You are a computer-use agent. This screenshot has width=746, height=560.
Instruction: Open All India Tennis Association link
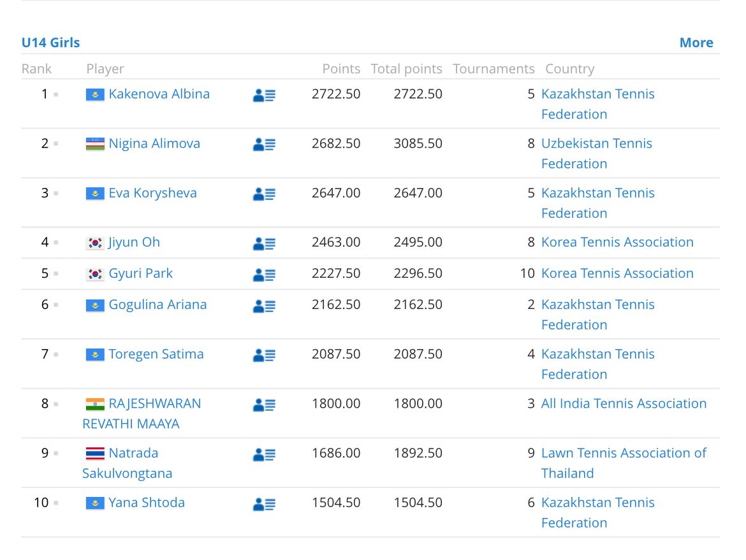pos(624,404)
